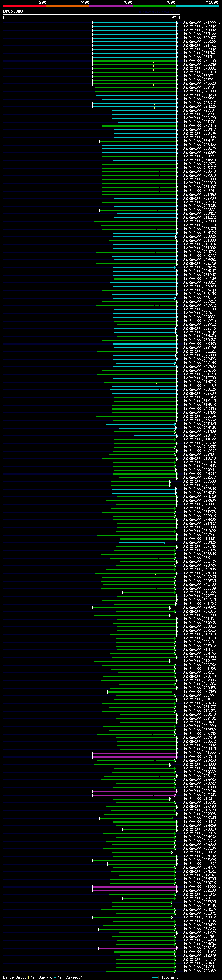Open hit UniRef100_B9RA77
The image size is (222, 980).
coord(199,38)
